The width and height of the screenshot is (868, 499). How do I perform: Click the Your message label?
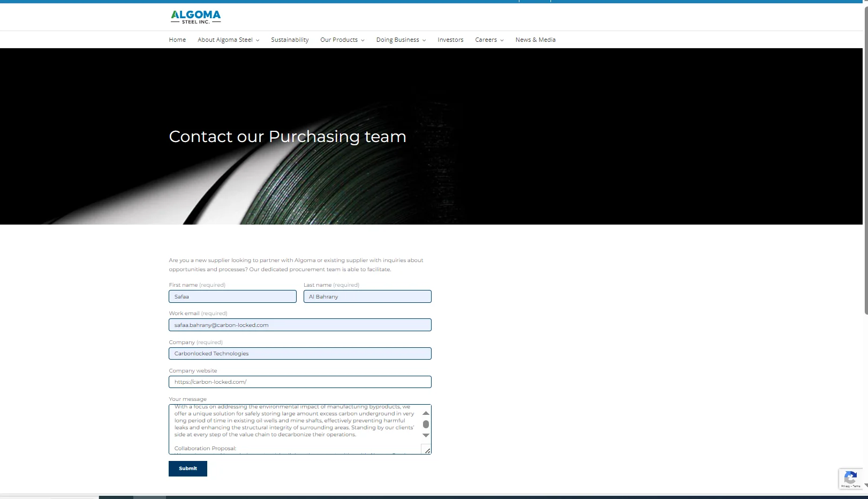(187, 399)
